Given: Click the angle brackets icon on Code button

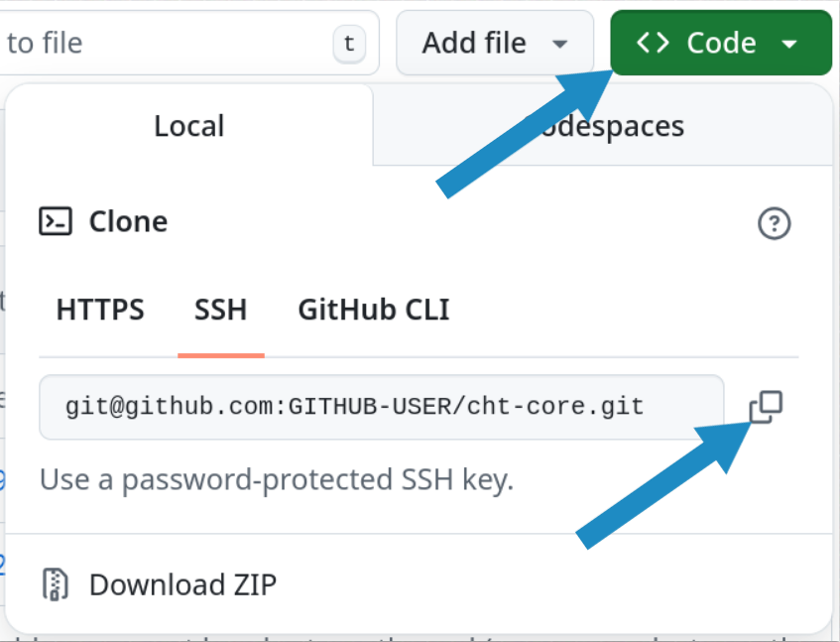Looking at the screenshot, I should (653, 43).
